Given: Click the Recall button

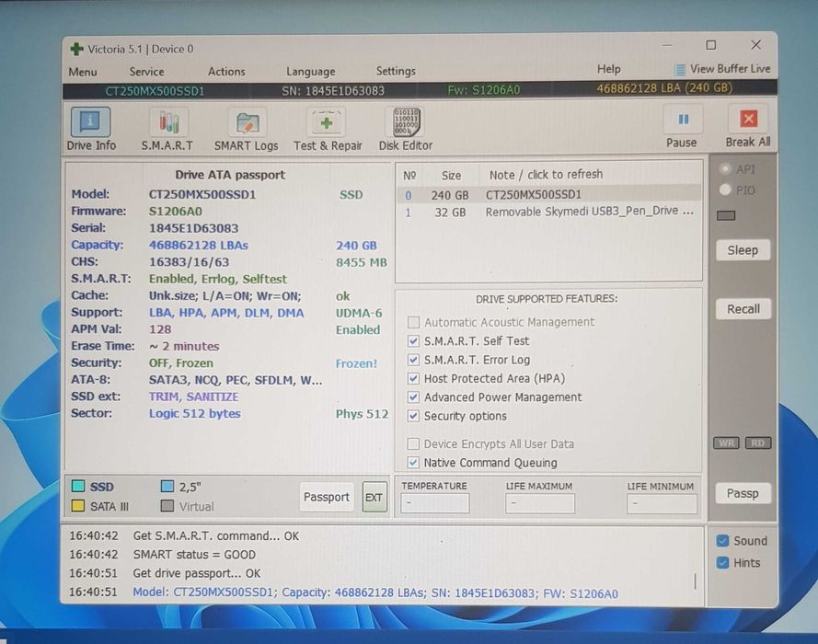Looking at the screenshot, I should tap(743, 309).
